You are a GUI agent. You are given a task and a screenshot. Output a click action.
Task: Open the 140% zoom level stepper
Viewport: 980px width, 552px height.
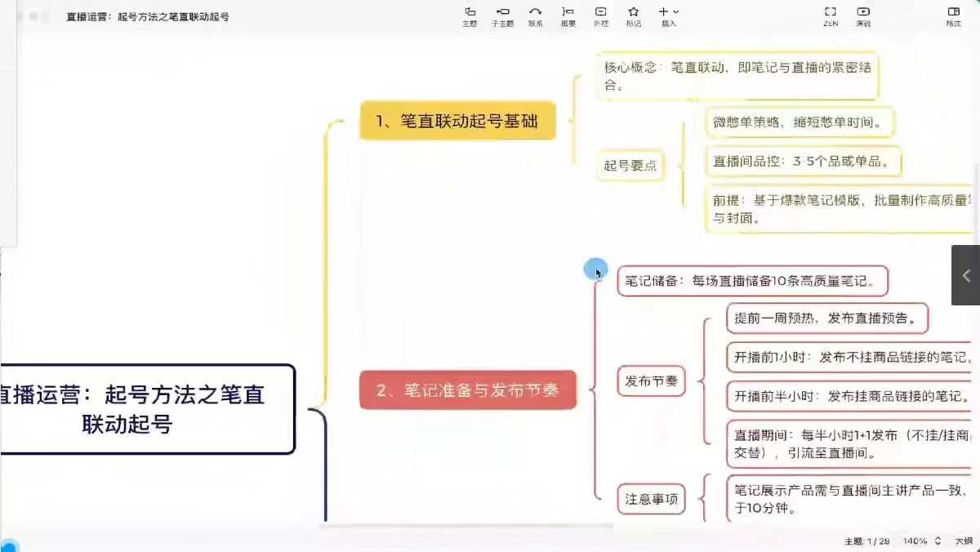[x=937, y=541]
